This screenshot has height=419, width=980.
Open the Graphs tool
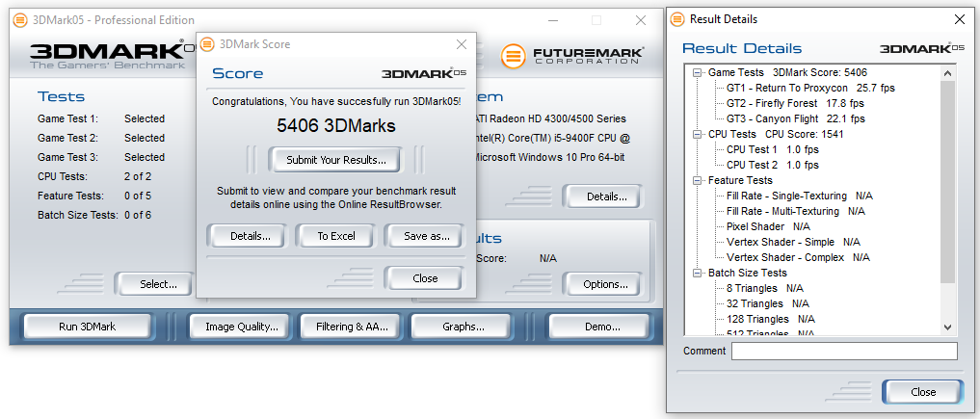tap(463, 327)
